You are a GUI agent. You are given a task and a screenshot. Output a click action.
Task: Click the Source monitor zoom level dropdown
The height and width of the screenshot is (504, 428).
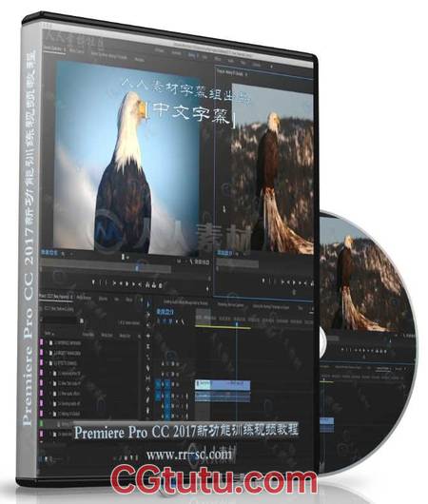[x=66, y=254]
